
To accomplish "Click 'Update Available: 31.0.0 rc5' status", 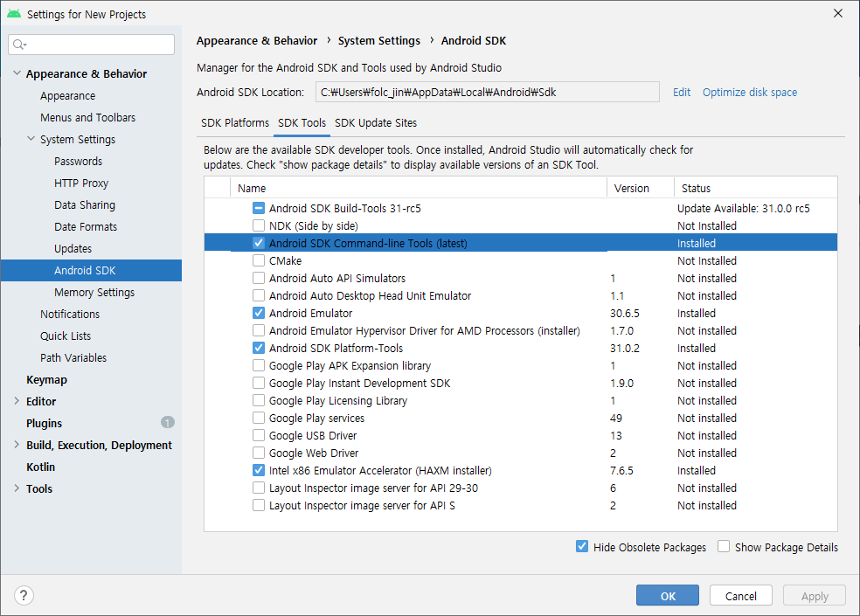I will coord(743,209).
